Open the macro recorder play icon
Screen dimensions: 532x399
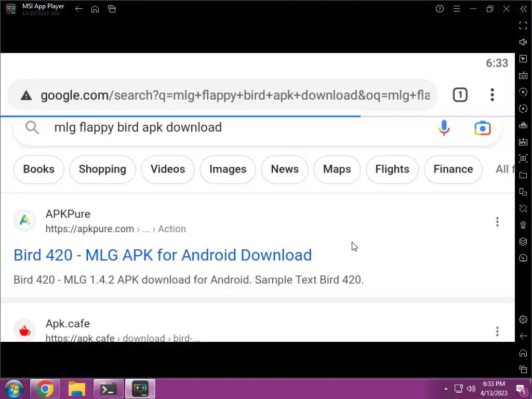click(523, 92)
